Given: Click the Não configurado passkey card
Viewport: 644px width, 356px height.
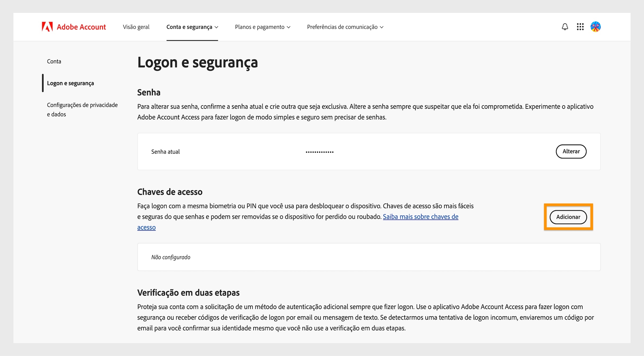Looking at the screenshot, I should [171, 257].
